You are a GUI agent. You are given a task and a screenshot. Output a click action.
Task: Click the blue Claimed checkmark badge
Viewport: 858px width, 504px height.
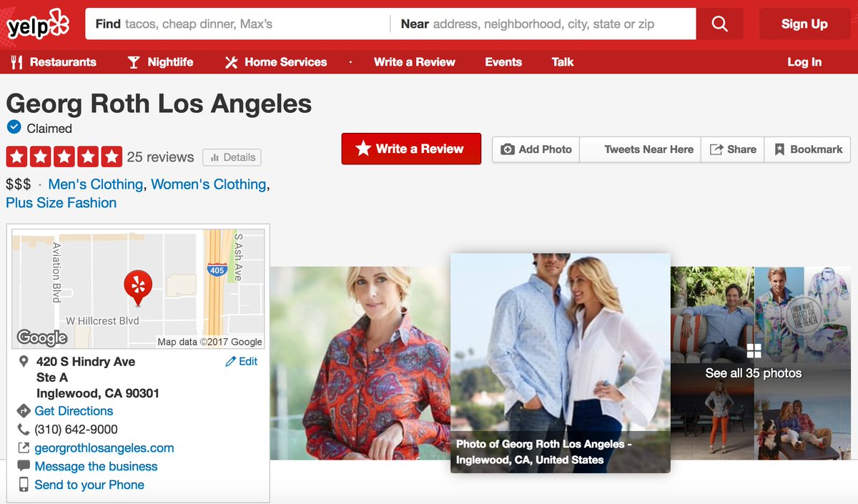[14, 127]
